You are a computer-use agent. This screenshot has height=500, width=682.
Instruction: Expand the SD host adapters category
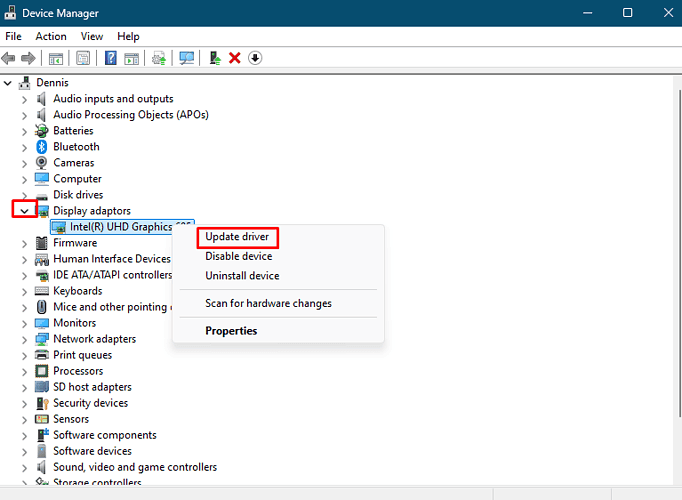tap(24, 388)
